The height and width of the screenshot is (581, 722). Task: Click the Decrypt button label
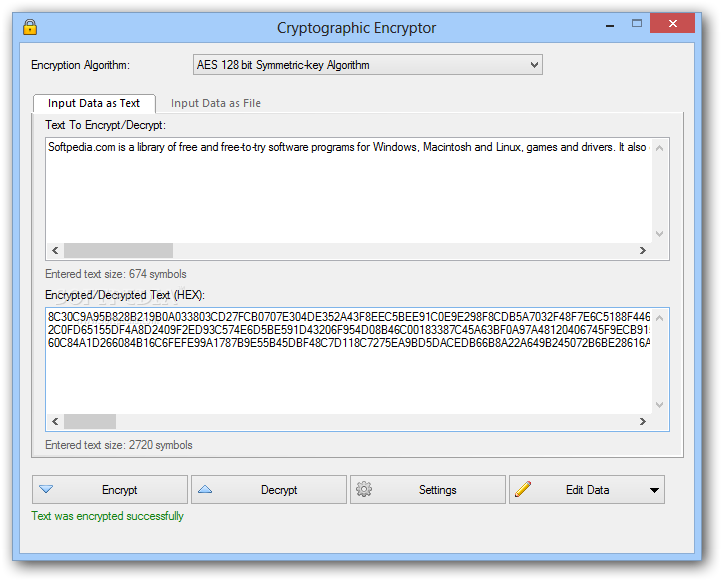pyautogui.click(x=279, y=490)
